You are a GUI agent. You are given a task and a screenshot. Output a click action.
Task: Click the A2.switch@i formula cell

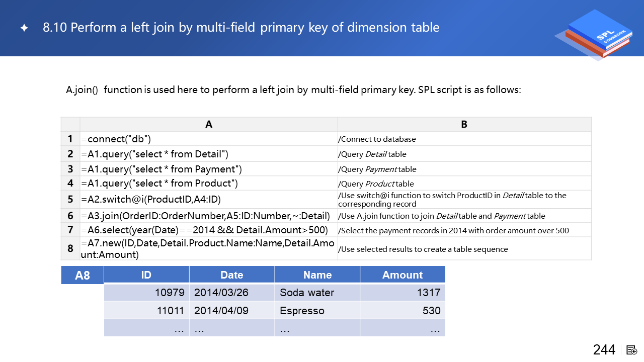[208, 200]
